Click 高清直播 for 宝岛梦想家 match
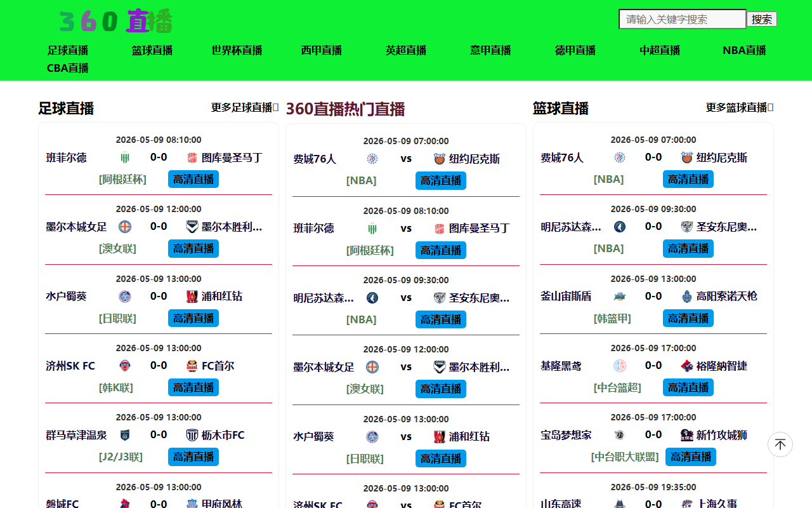This screenshot has height=508, width=812. point(691,457)
